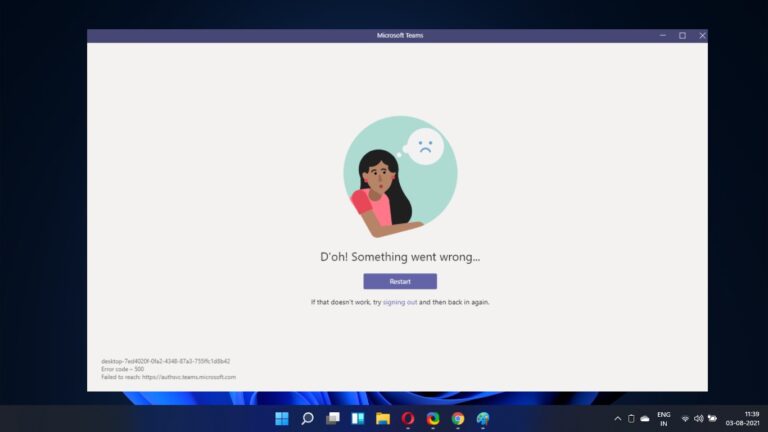Click the Restart button
The width and height of the screenshot is (768, 432).
(x=399, y=281)
